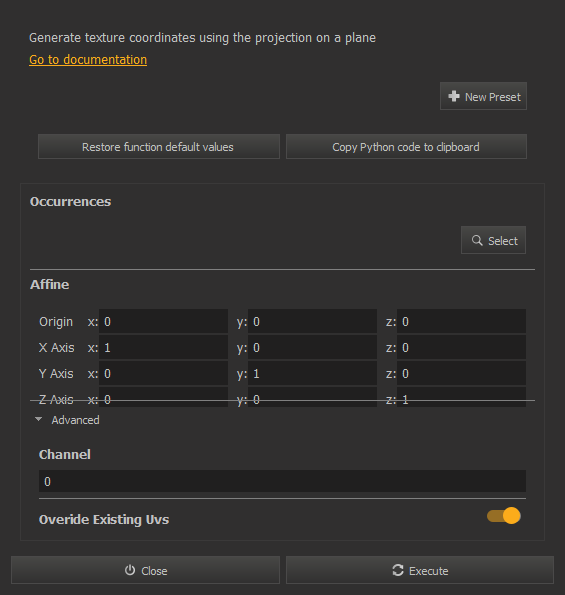
Task: Click the Origin z value field
Action: click(461, 321)
